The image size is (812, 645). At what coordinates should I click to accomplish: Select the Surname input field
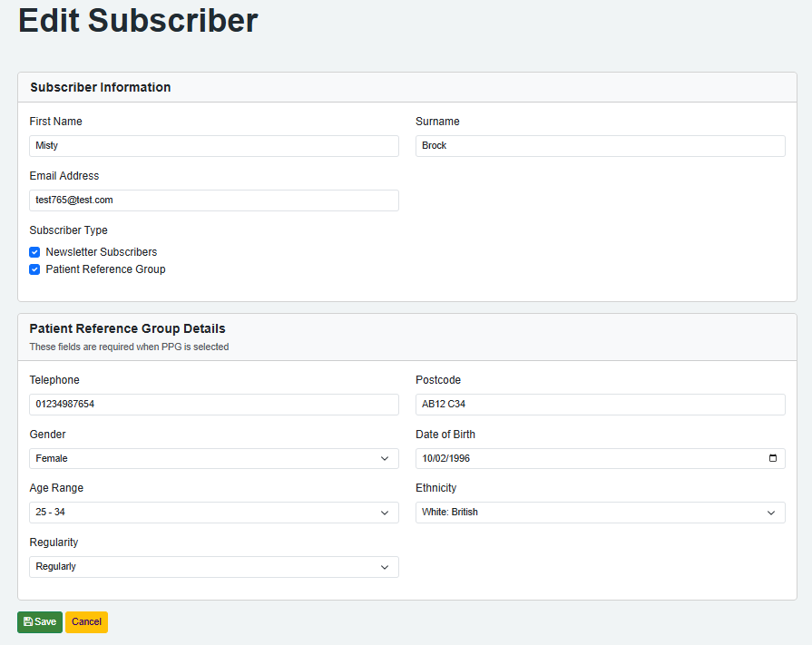tap(600, 146)
